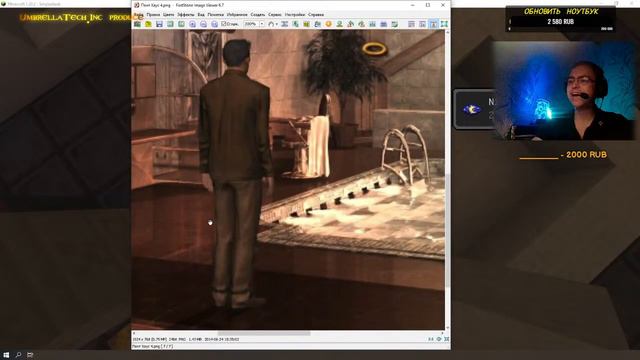Click the scroll down arrow of image
640x360 pixels.
(448, 328)
